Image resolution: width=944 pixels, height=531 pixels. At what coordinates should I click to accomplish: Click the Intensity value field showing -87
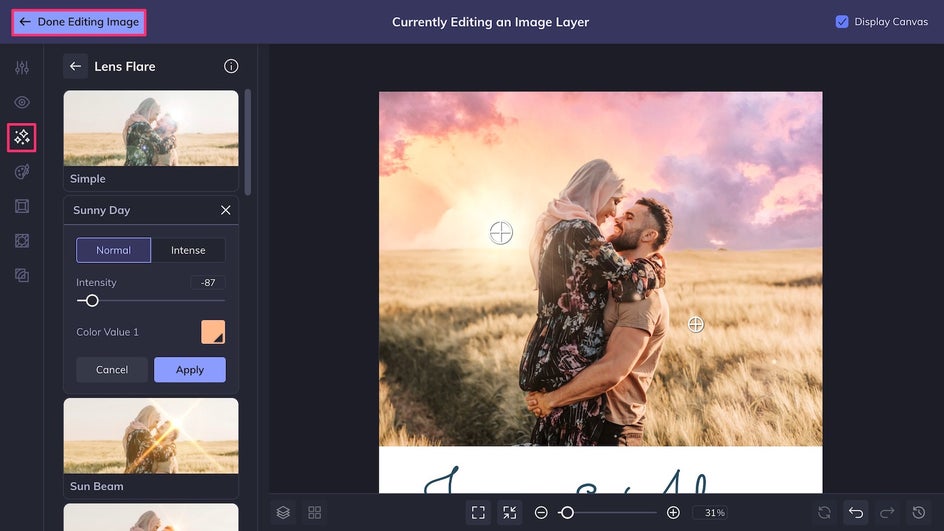click(208, 282)
